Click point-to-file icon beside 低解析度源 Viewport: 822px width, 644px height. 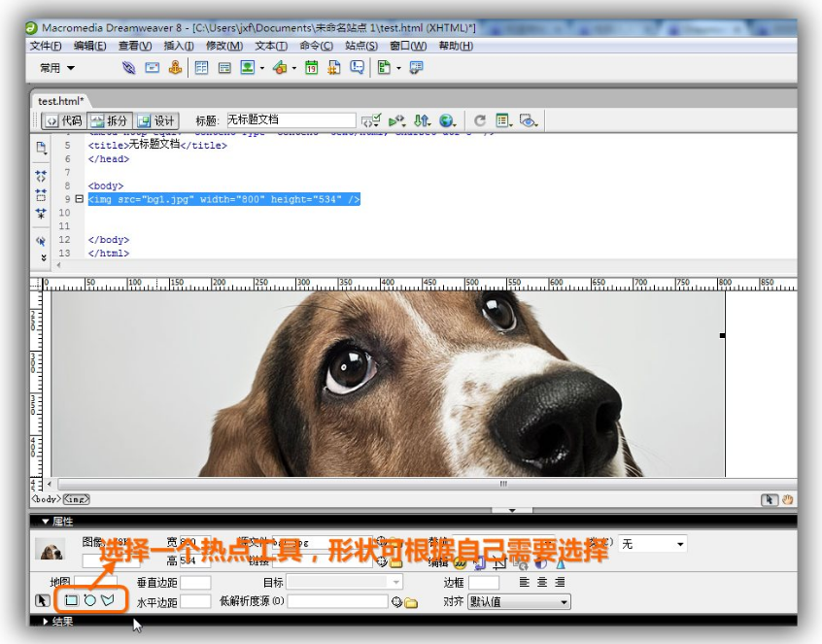[396, 602]
